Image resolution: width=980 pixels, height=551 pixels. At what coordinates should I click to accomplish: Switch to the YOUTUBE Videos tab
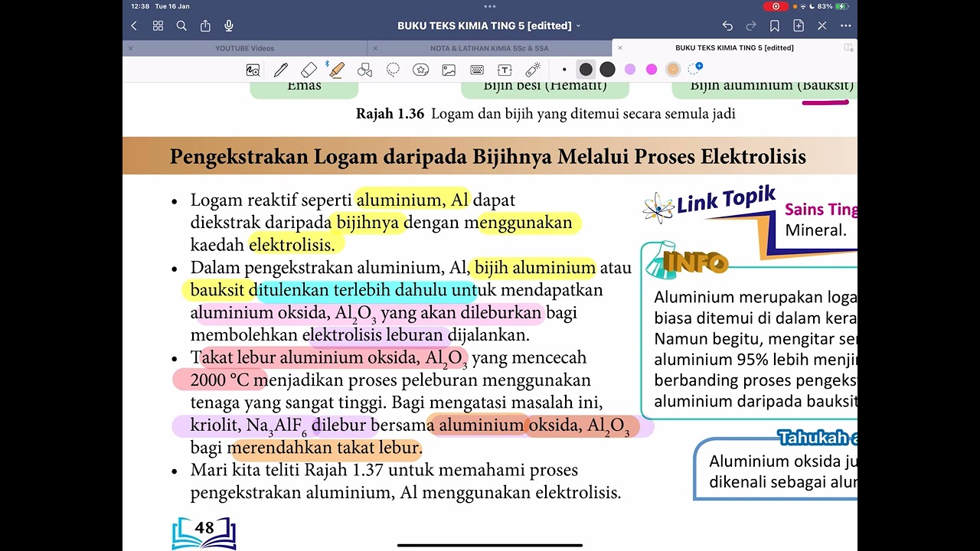click(245, 48)
